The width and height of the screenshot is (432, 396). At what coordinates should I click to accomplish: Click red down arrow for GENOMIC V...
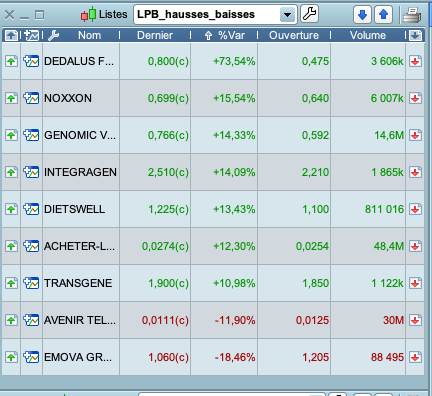[x=415, y=135]
